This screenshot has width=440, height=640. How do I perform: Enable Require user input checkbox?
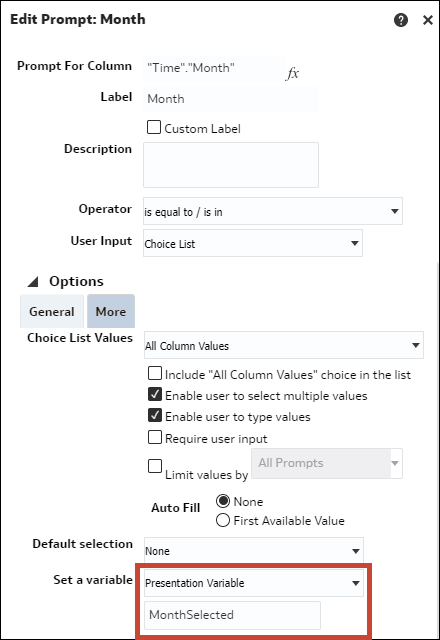click(x=155, y=437)
